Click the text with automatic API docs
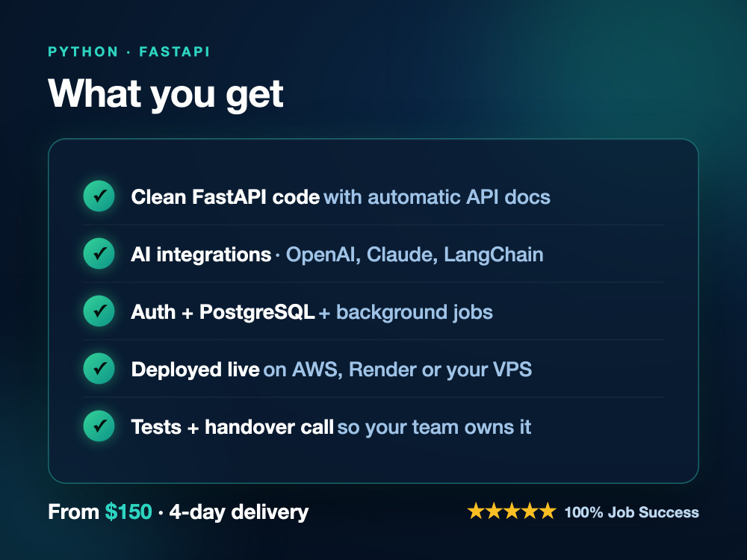Screen dimensions: 747x560 click(x=437, y=196)
